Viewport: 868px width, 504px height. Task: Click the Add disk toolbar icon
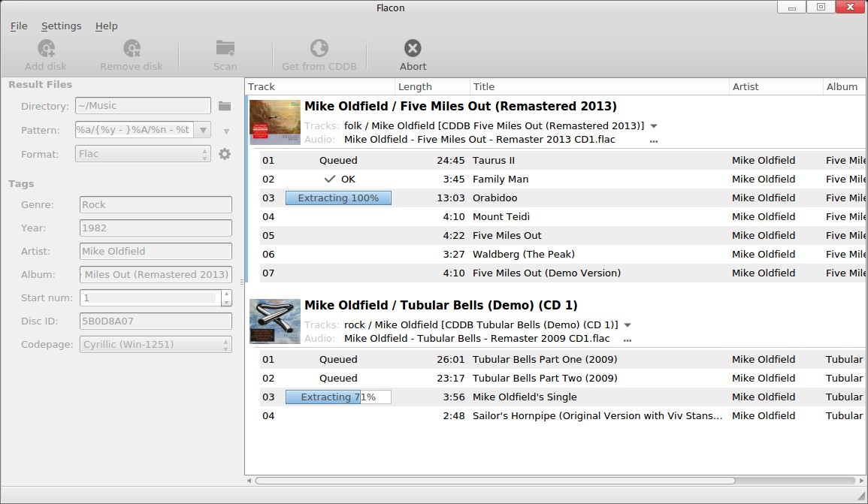click(x=46, y=49)
